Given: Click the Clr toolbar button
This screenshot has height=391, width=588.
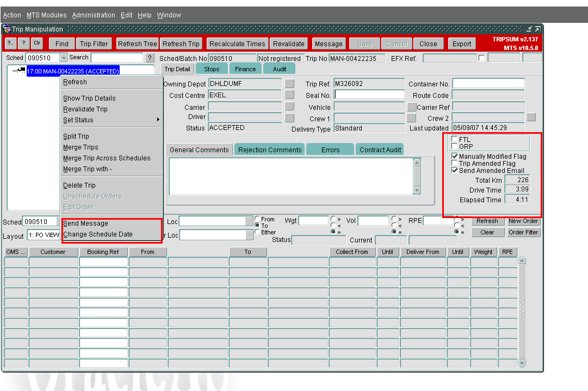Looking at the screenshot, I should pos(37,44).
